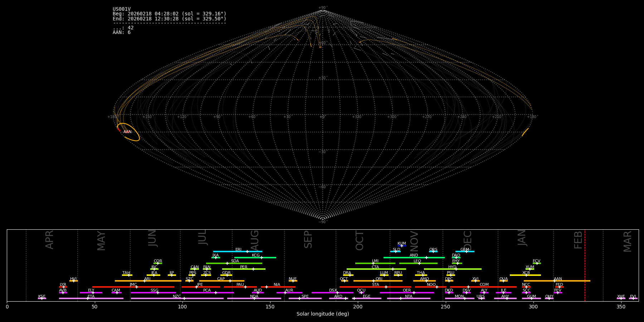Click the −90 latitude label at map bottom
Image resolution: width=644 pixels, height=322 pixels.
[322, 222]
